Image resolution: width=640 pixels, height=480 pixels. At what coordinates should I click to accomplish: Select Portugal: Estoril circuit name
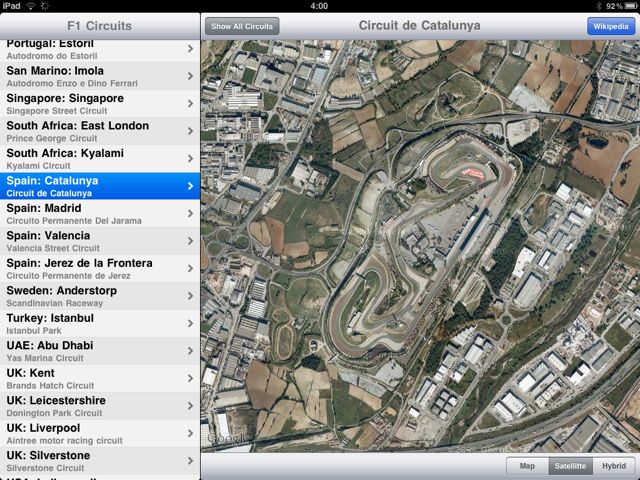coord(50,43)
